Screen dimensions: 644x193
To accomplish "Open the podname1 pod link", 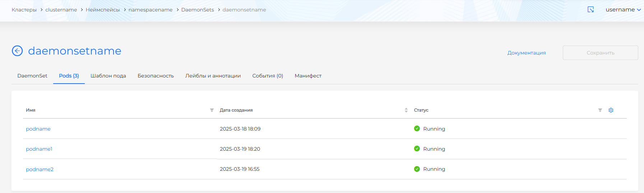I will pos(39,149).
